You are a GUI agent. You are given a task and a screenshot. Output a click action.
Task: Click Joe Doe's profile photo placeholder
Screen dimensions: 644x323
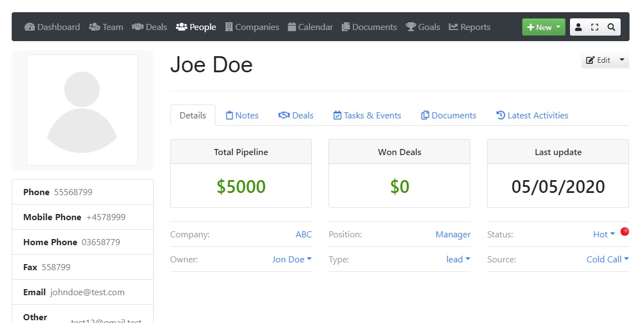(x=82, y=110)
